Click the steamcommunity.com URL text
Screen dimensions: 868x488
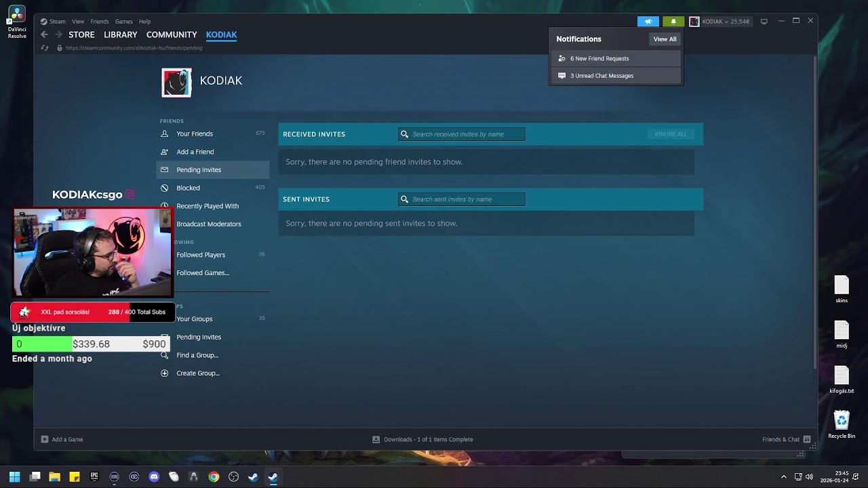point(134,48)
